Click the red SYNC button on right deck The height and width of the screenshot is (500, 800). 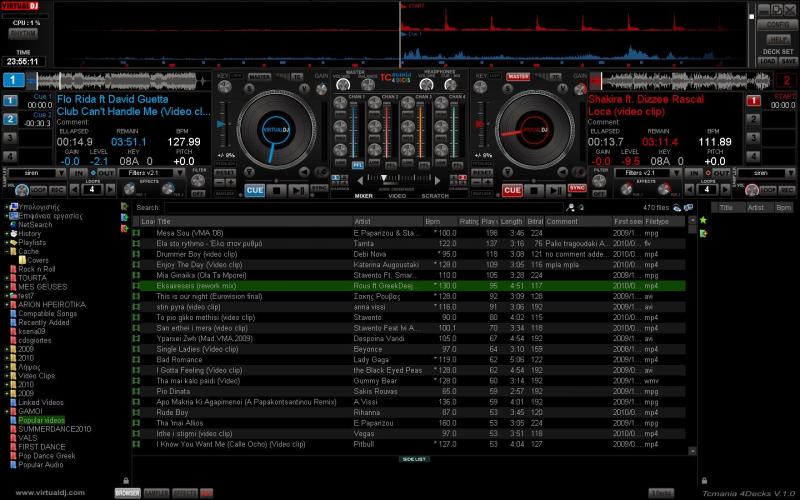(577, 188)
